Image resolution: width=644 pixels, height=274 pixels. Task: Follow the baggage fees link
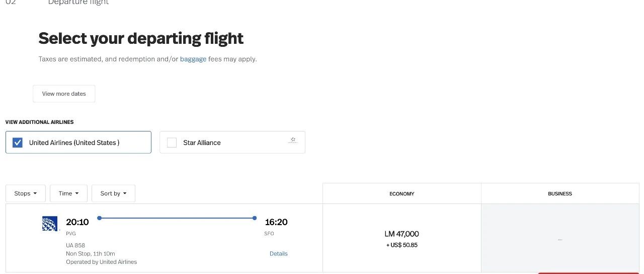pyautogui.click(x=193, y=59)
